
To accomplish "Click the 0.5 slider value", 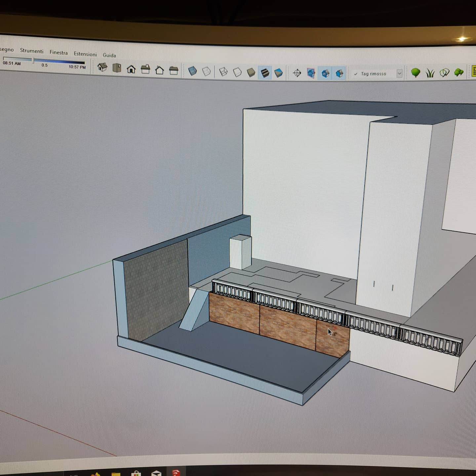I will [44, 65].
